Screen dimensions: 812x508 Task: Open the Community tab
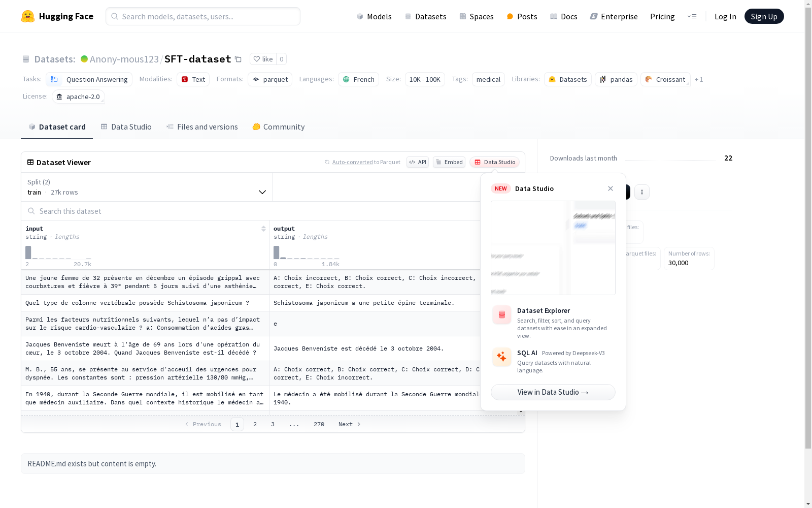coord(279,127)
